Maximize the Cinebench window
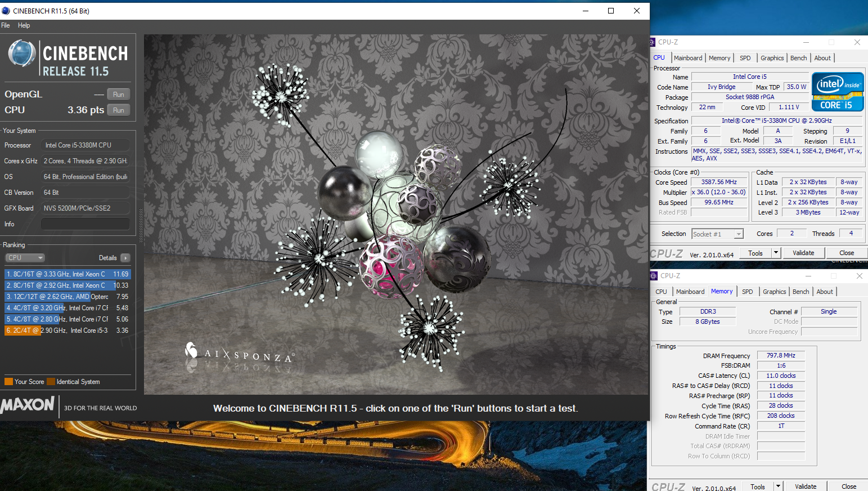Screen dimensions: 868x491 [611, 11]
